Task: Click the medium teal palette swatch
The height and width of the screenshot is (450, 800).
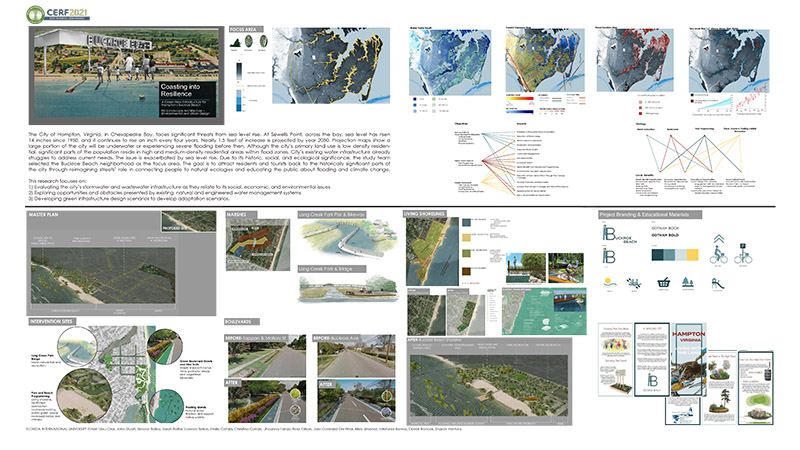Action: [669, 254]
